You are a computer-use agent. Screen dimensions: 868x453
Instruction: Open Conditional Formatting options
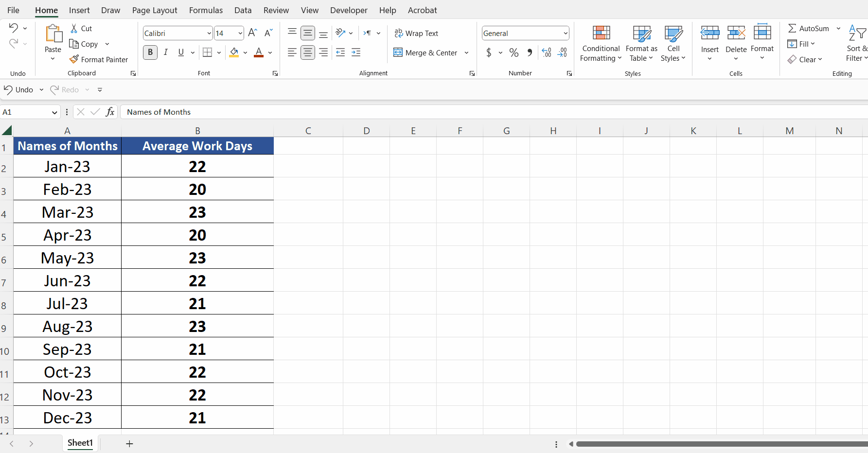(x=601, y=44)
